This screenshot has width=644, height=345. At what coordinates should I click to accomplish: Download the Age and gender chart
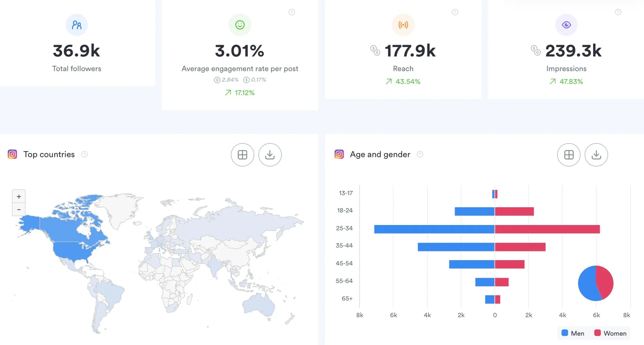click(x=596, y=155)
